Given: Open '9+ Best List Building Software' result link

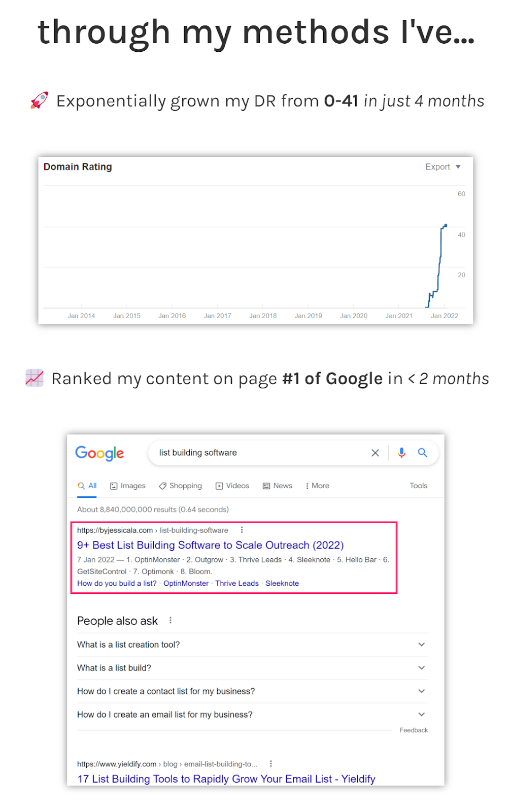Looking at the screenshot, I should tap(210, 545).
